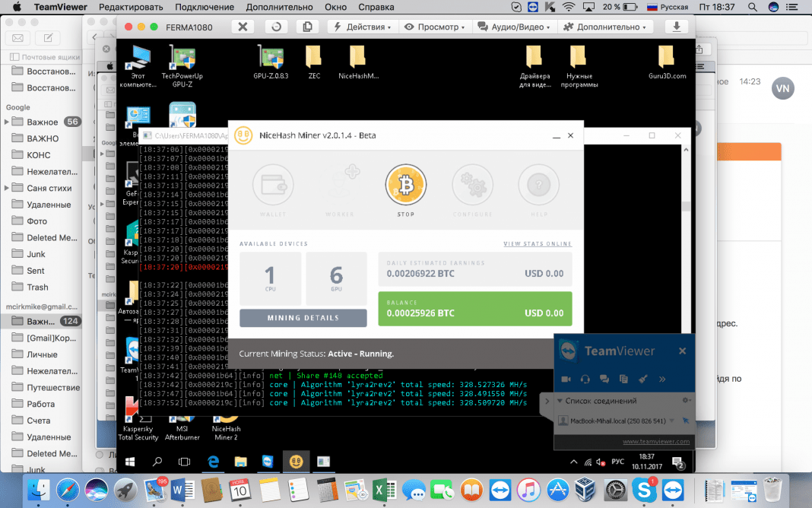Viewport: 812px width, 508px height.
Task: Open the www.teamviewer.com link
Action: click(x=655, y=441)
